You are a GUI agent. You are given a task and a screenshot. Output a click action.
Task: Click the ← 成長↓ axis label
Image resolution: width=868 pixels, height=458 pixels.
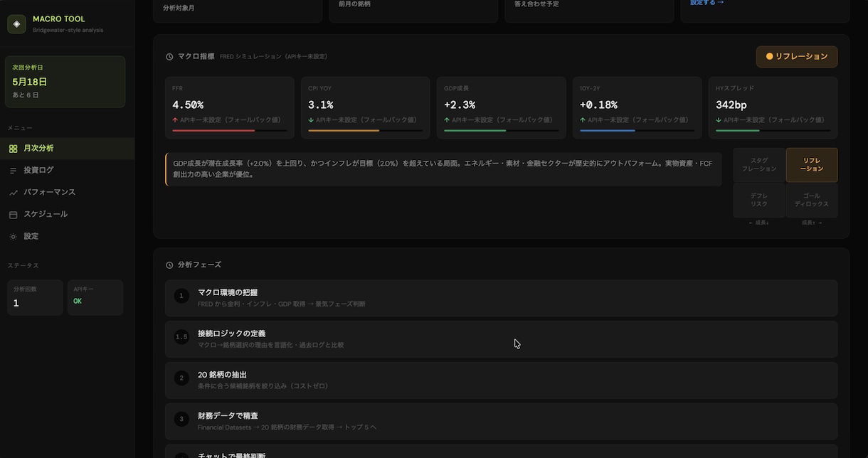tap(758, 223)
